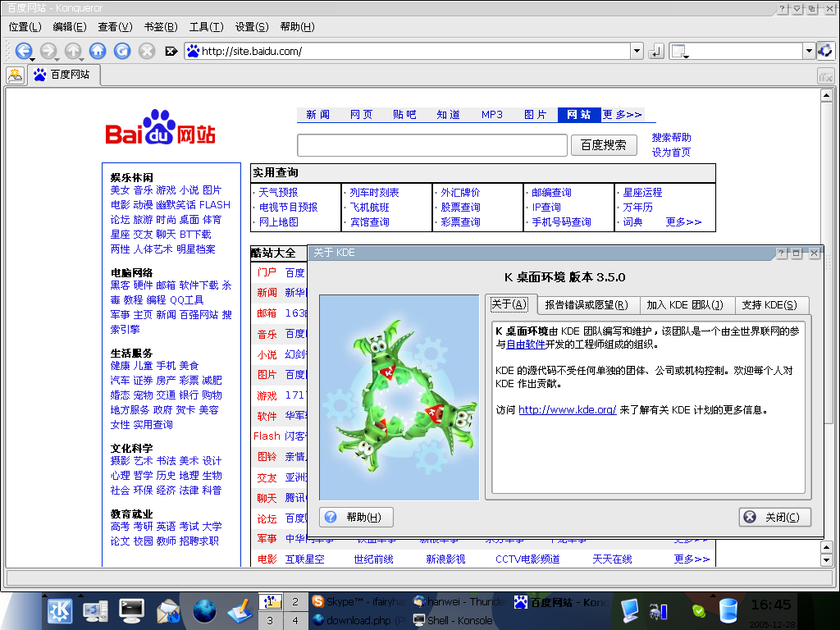840x630 pixels.
Task: Open the 位置(L) menu
Action: pos(25,27)
